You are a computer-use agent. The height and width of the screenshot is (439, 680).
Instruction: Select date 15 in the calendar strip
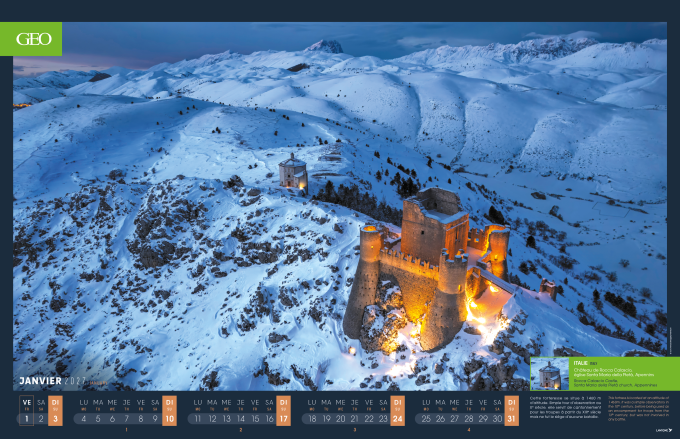tap(254, 419)
